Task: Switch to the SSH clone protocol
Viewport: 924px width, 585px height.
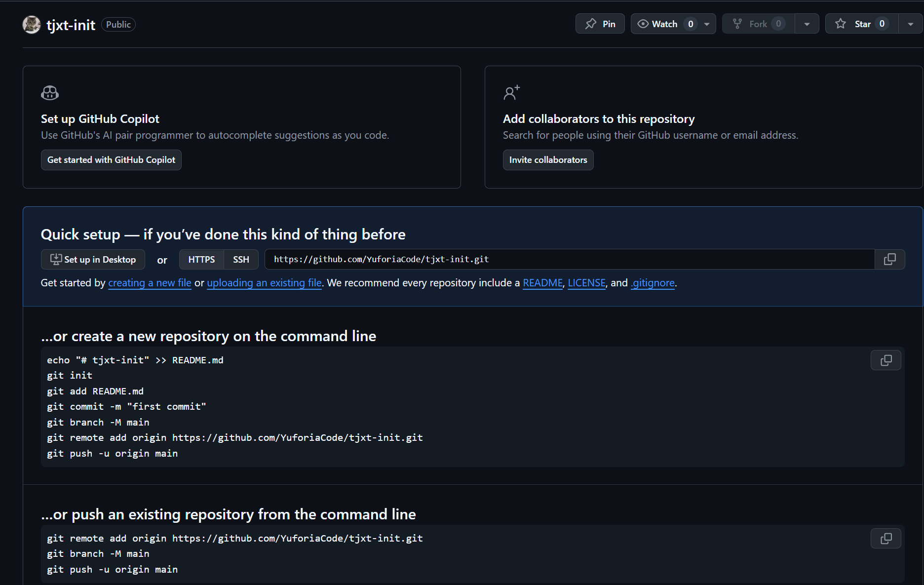Action: pos(241,260)
